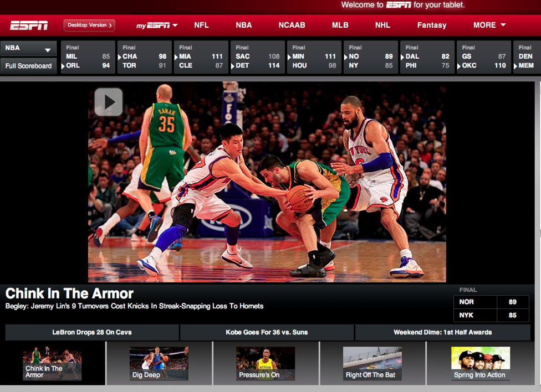Open the Spring Into Action thumbnail
Viewport: 541px width, 392px height.
[x=480, y=364]
